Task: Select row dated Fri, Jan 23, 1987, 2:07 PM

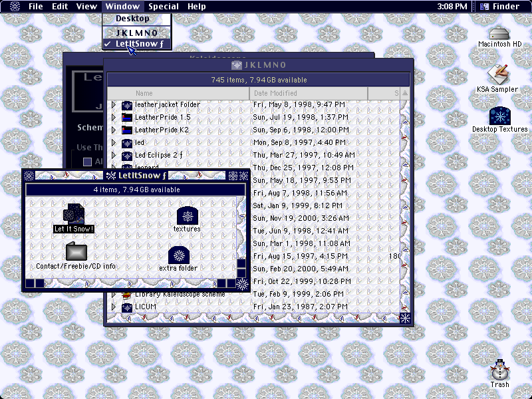Action: 253,307
